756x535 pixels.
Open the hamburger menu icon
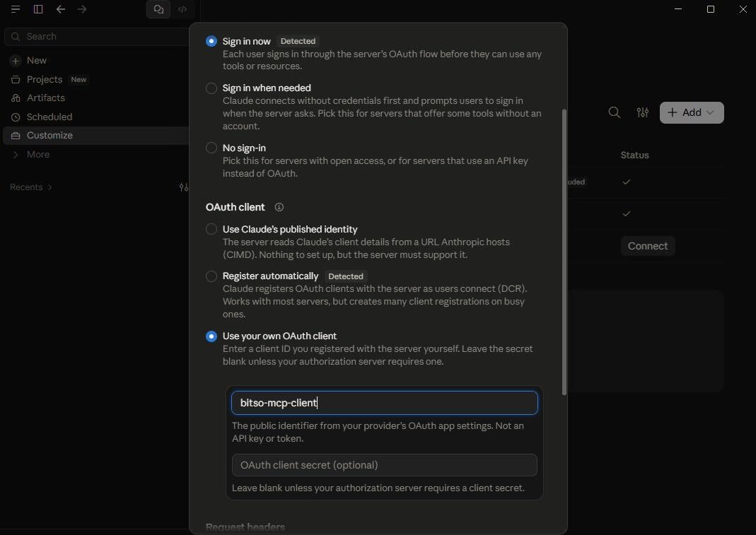pos(16,9)
